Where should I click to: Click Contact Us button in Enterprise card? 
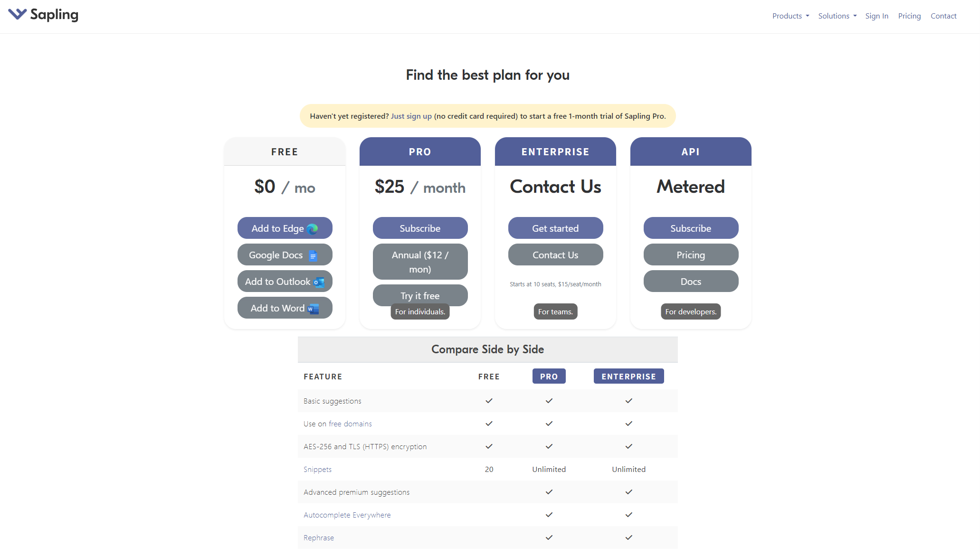(555, 255)
